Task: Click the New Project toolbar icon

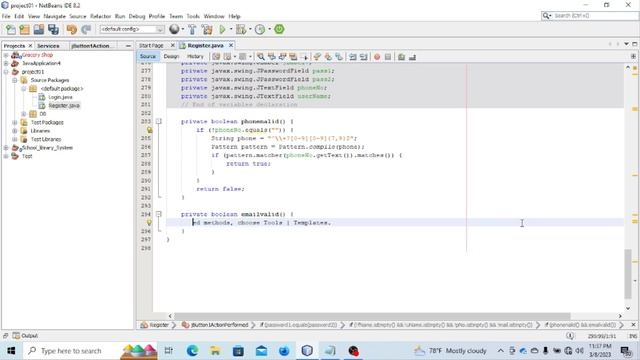Action: point(24,29)
